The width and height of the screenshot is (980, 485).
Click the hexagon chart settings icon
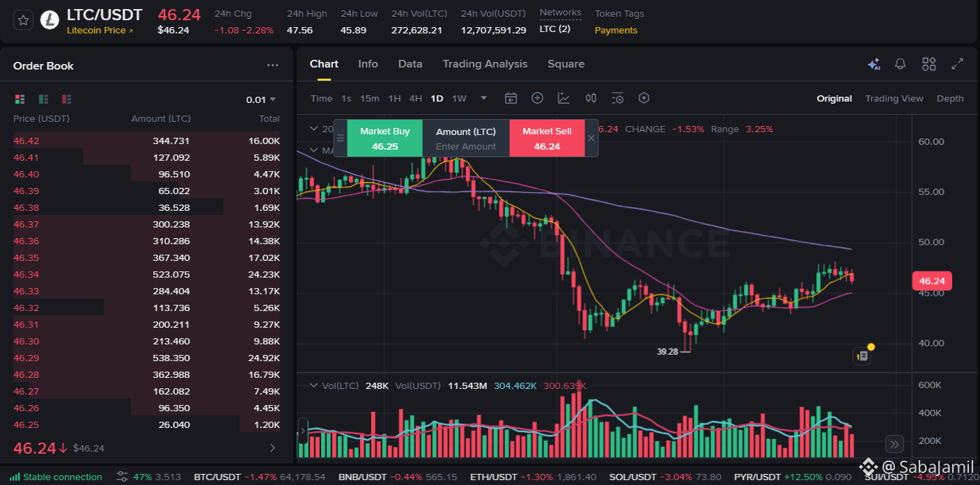coord(644,98)
